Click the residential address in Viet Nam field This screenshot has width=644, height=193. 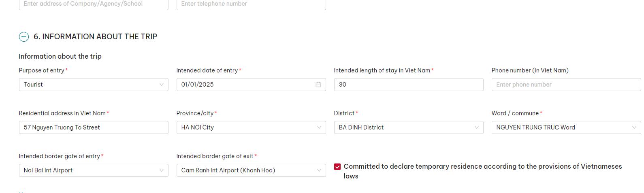coord(94,127)
